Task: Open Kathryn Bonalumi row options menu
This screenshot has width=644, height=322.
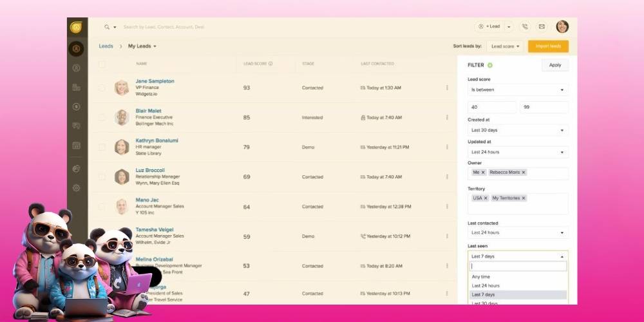Action: coord(447,147)
